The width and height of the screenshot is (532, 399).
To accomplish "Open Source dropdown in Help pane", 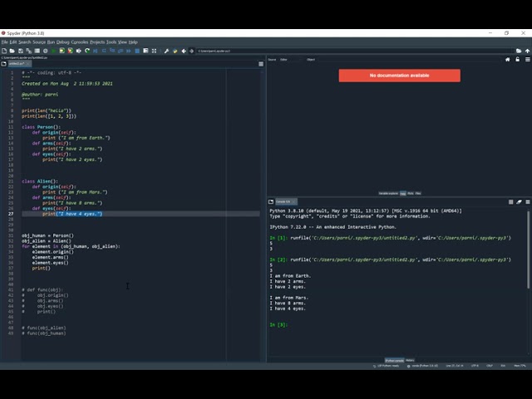I will point(289,59).
